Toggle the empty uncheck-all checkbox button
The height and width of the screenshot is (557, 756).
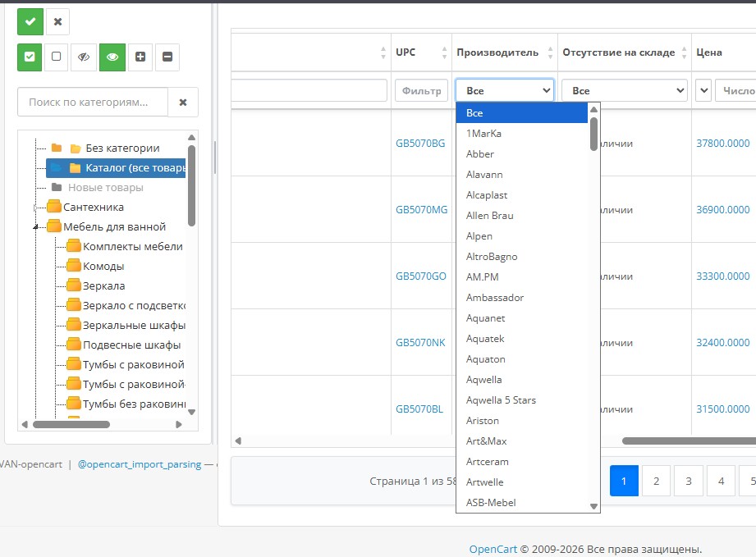point(56,57)
